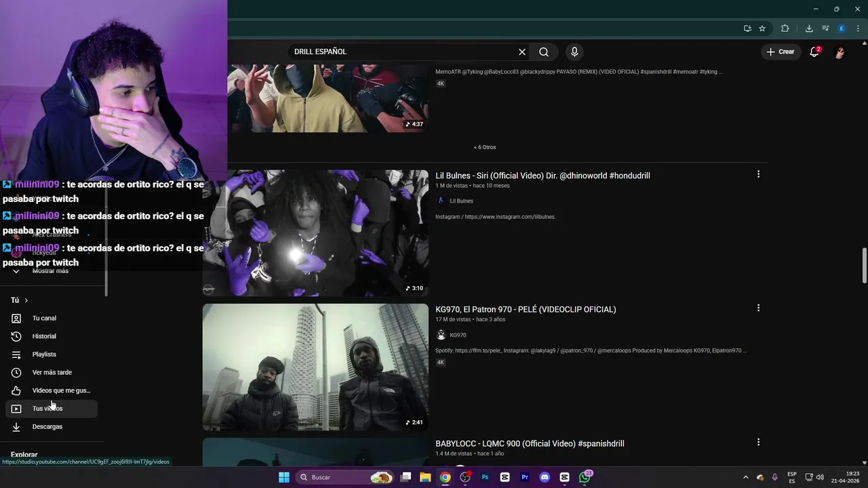Image resolution: width=868 pixels, height=488 pixels.
Task: Open Historial in the sidebar
Action: tap(52, 336)
